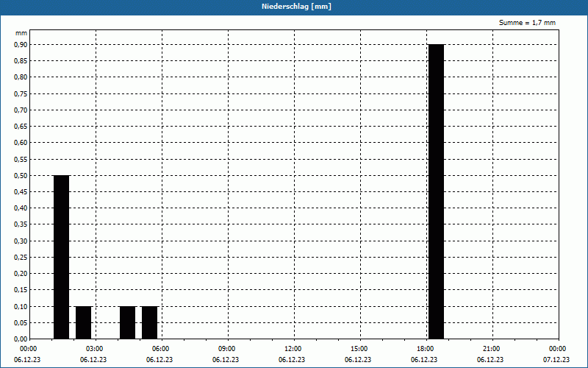This screenshot has height=368, width=588.
Task: Click the 0,75 y-axis label
Action: (x=21, y=94)
